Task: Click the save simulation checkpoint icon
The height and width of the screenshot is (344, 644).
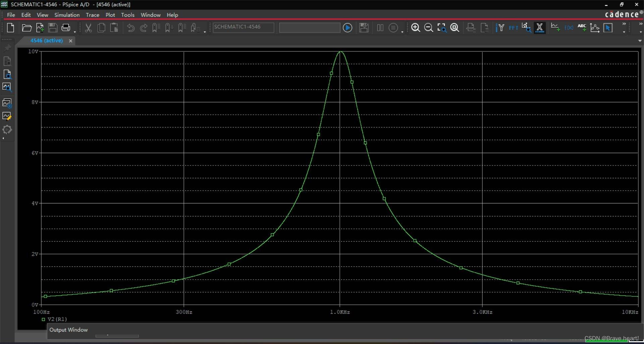Action: coord(364,28)
